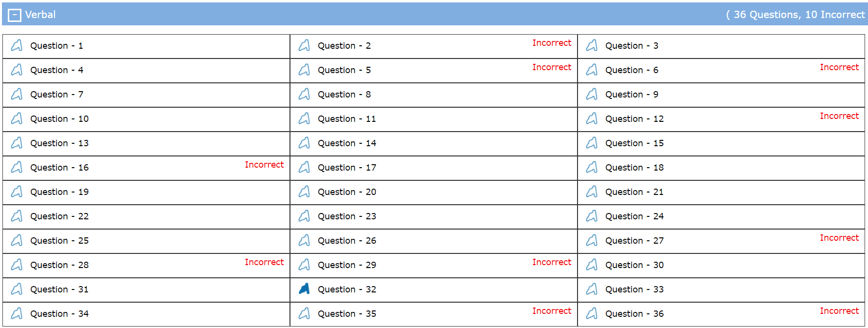
Task: Select the flag icon next to Question 8
Action: pos(304,94)
